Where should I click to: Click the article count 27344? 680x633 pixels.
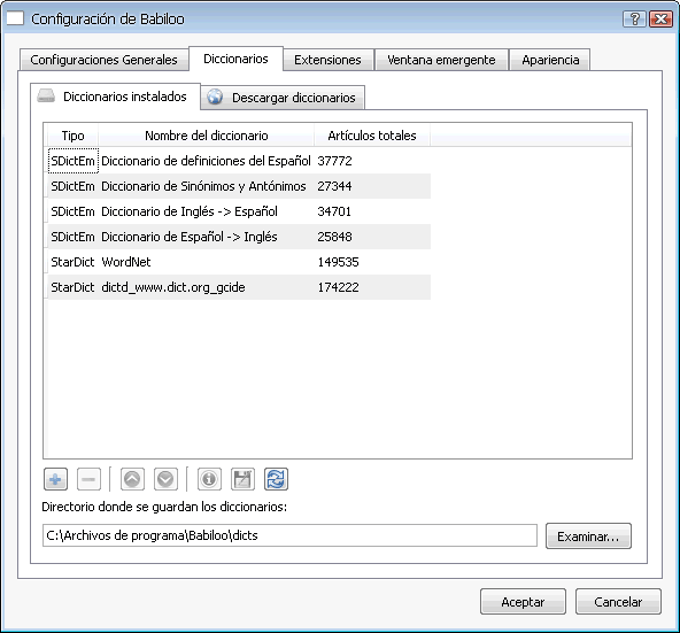click(335, 186)
